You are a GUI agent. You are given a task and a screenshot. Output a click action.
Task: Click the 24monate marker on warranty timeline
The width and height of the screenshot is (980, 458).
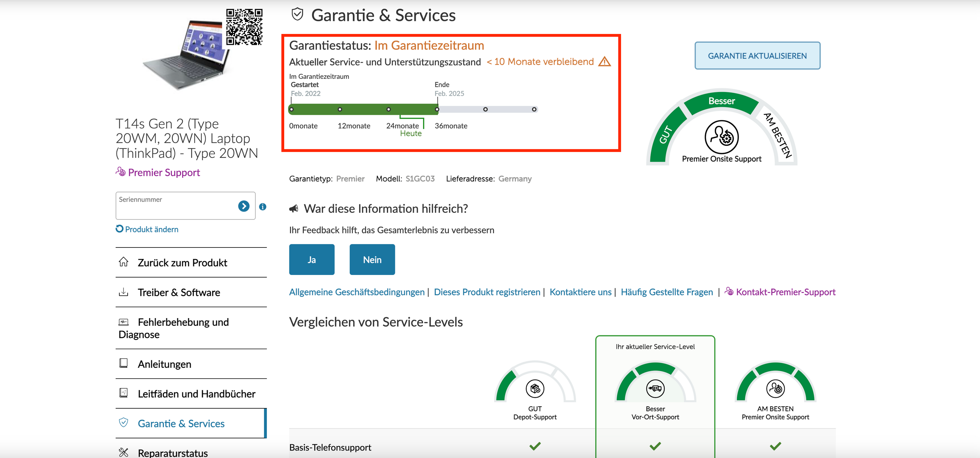click(388, 110)
